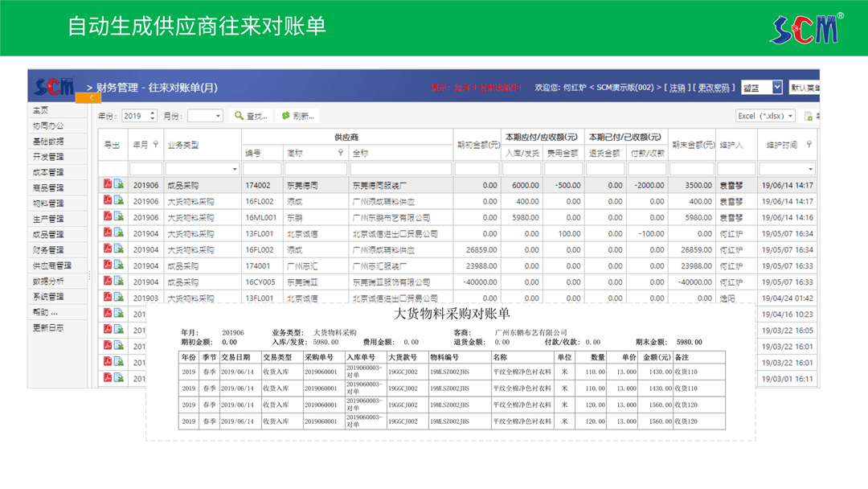Export the 174002 东莞德同 row as PDF
Image resolution: width=868 pixels, height=489 pixels.
107,185
